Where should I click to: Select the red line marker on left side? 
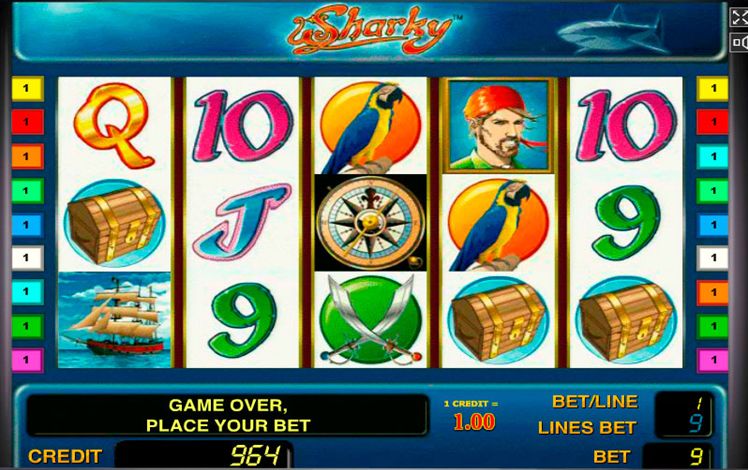click(x=27, y=122)
